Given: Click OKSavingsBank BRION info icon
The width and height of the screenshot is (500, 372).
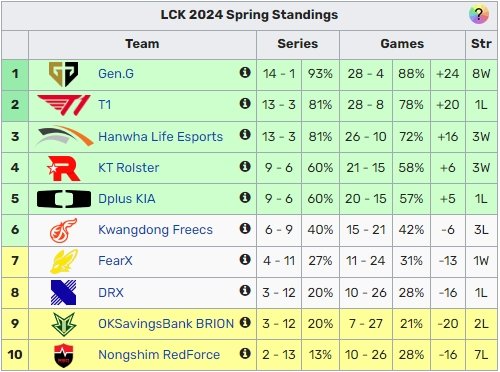Looking at the screenshot, I should (x=245, y=322).
